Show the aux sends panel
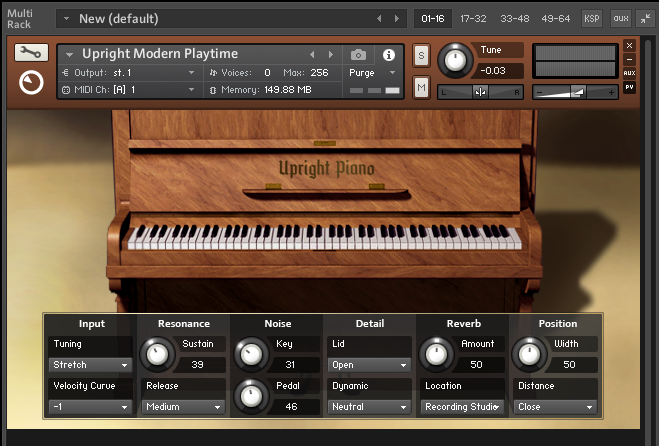 621,18
